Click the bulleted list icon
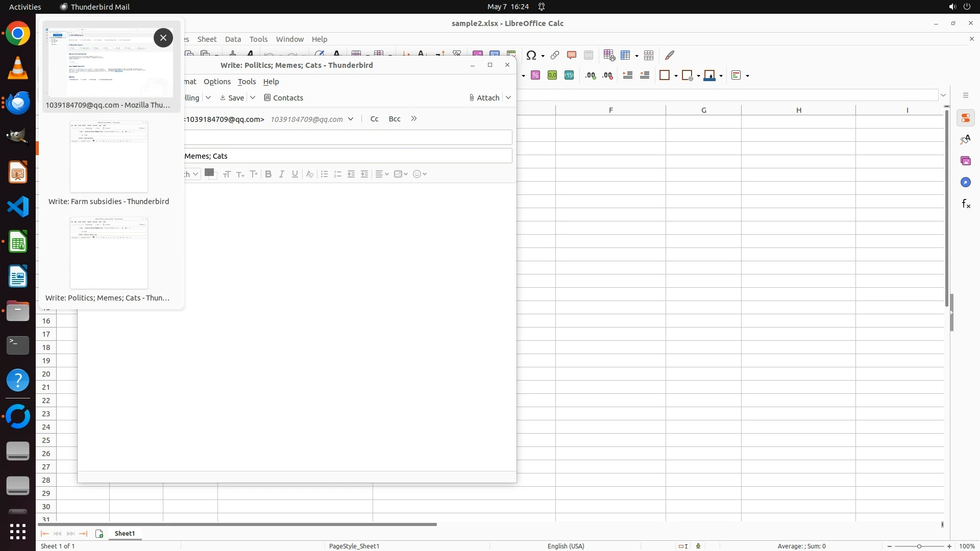Image resolution: width=980 pixels, height=551 pixels. click(x=324, y=174)
